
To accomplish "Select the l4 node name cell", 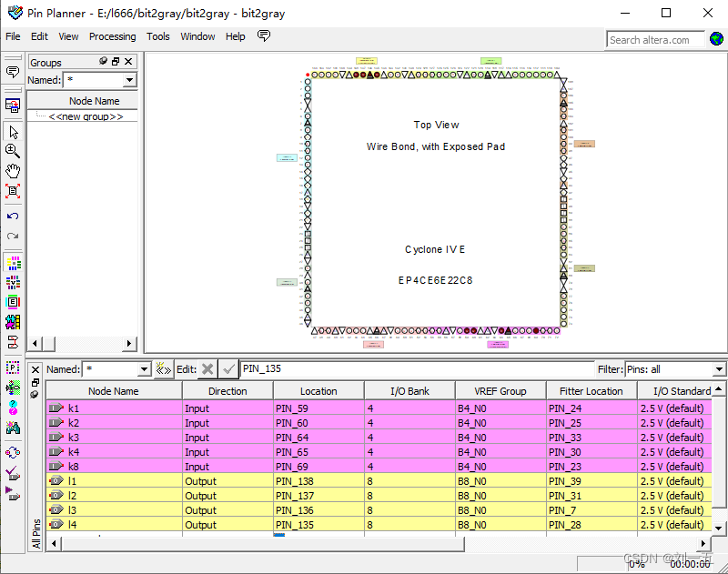I will pos(115,525).
